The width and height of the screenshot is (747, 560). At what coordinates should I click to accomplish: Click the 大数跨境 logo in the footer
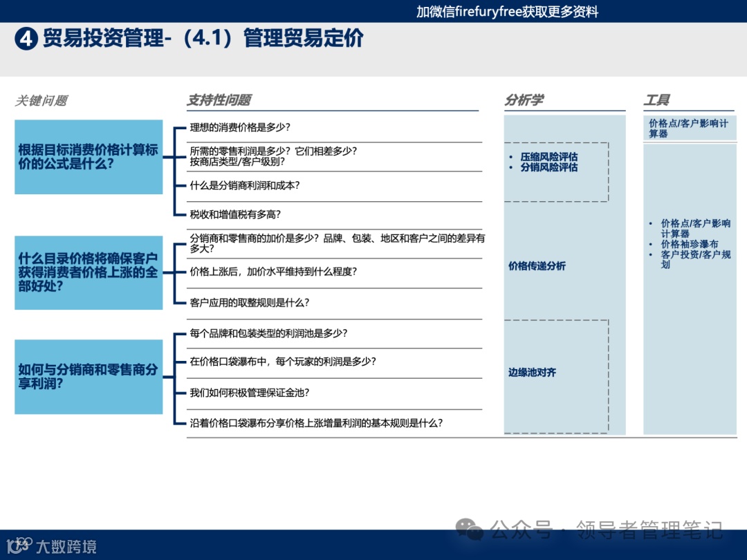click(x=52, y=545)
